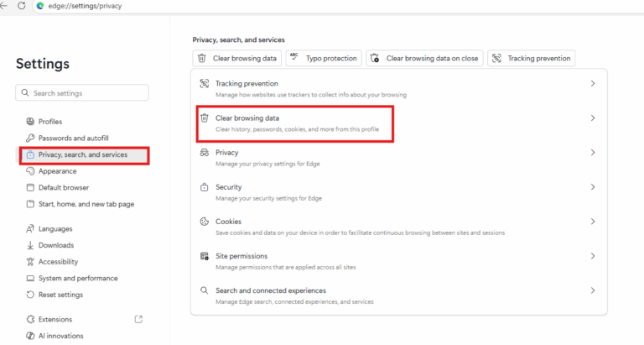The image size is (644, 345).
Task: Expand the Site permissions row chevron
Action: pos(593,256)
